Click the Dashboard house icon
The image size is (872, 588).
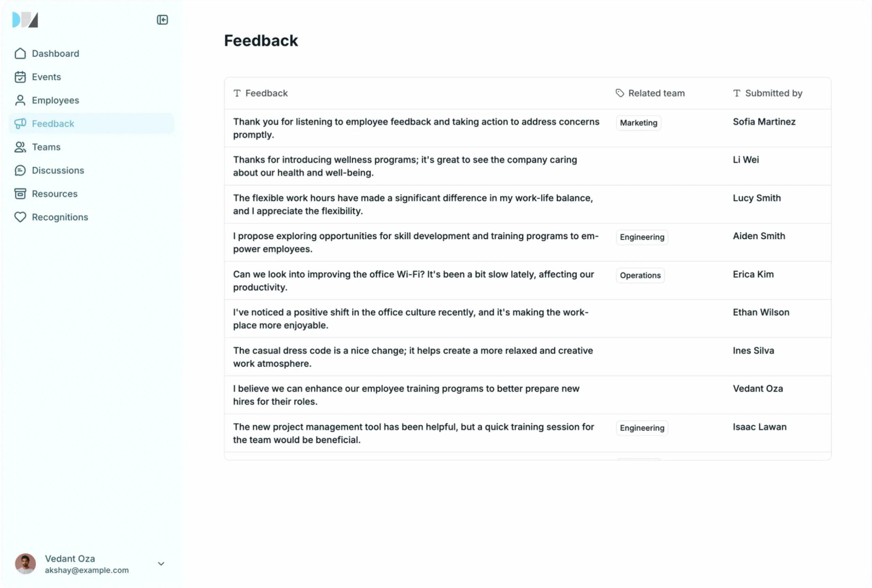coord(20,53)
